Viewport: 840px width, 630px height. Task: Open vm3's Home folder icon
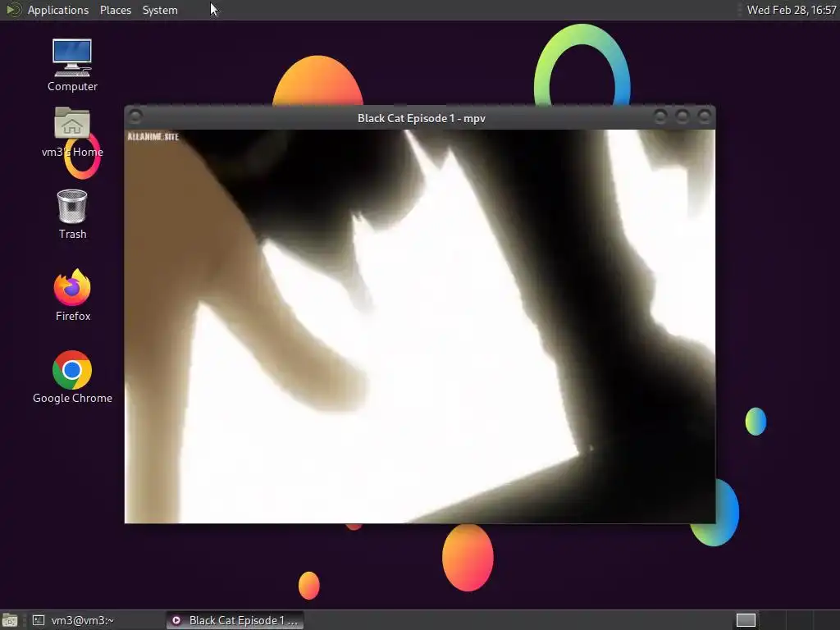(x=72, y=132)
